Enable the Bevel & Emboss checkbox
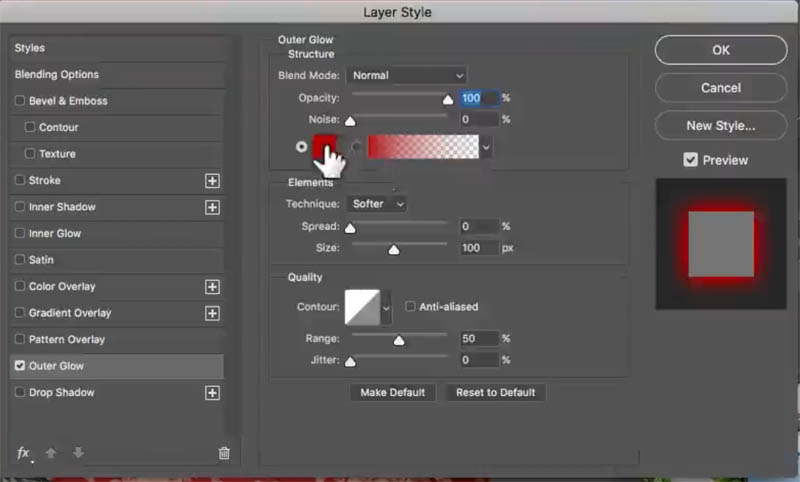 coord(20,101)
